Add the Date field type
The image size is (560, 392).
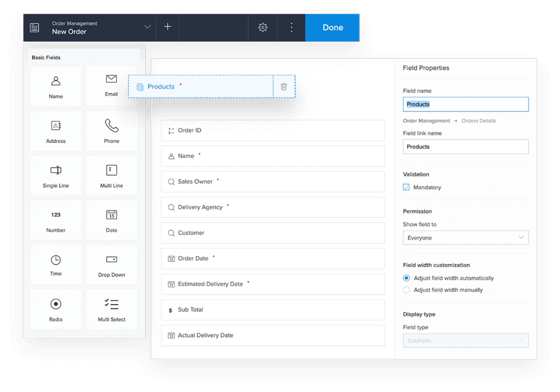[x=111, y=220]
